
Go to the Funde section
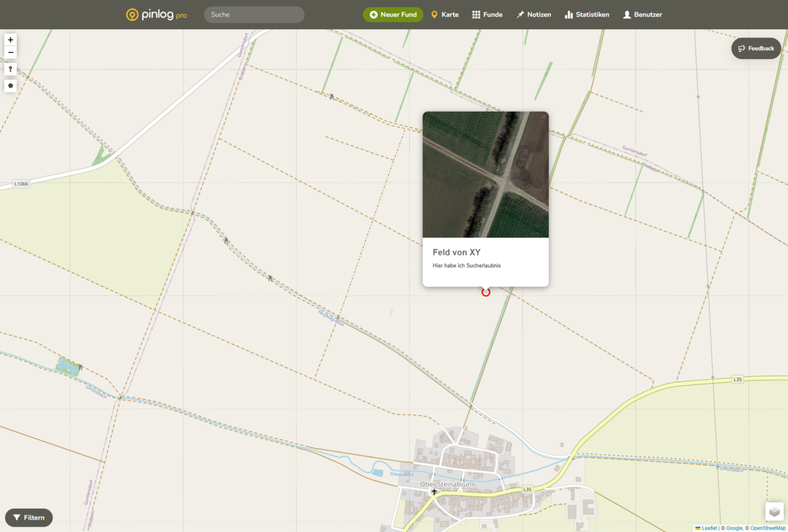pos(487,14)
